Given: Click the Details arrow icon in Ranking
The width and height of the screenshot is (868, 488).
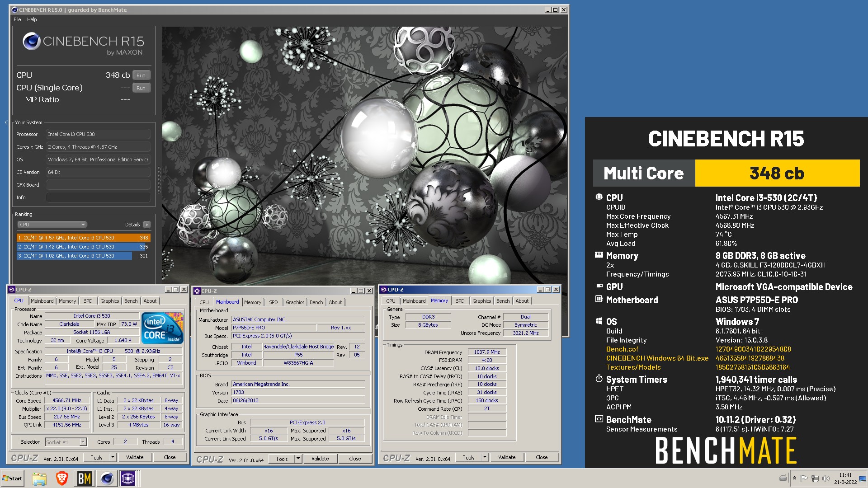Looking at the screenshot, I should (147, 225).
